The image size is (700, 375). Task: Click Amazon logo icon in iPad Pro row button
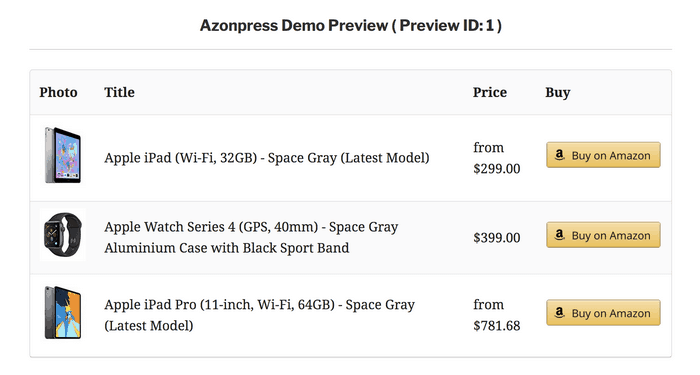559,312
